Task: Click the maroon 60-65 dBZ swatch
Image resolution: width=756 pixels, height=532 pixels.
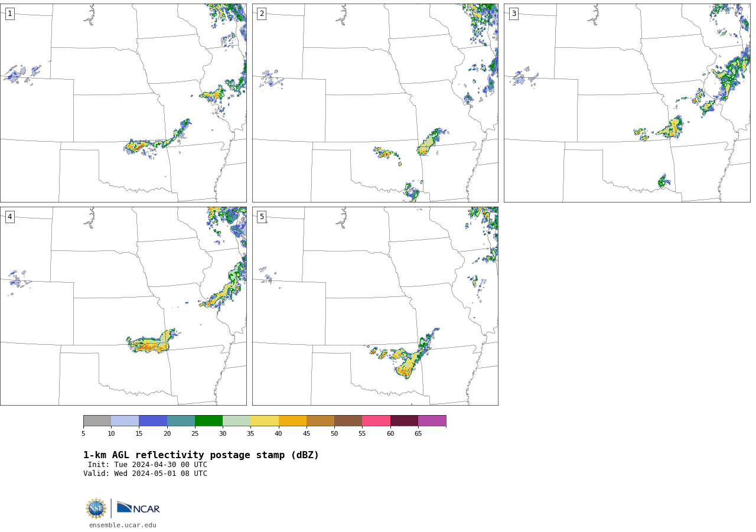Action: [404, 420]
